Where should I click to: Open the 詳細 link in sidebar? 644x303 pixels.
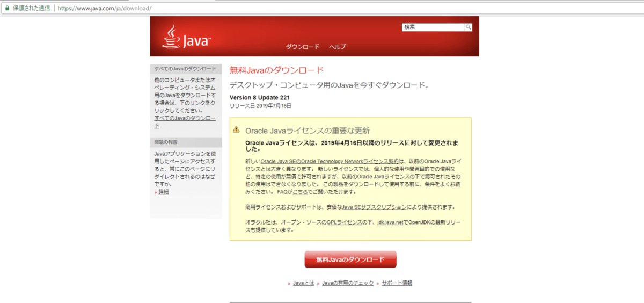163,192
